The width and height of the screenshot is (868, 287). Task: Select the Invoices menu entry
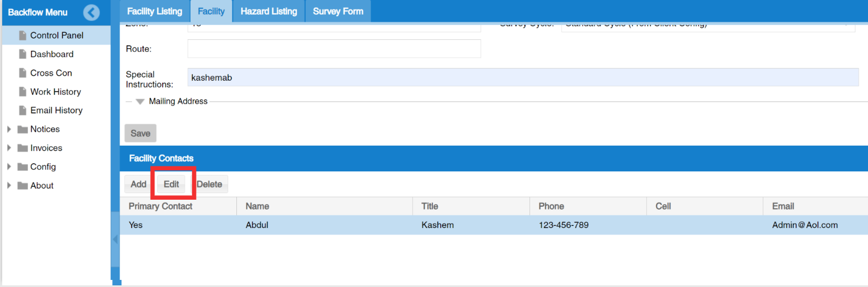click(x=46, y=148)
